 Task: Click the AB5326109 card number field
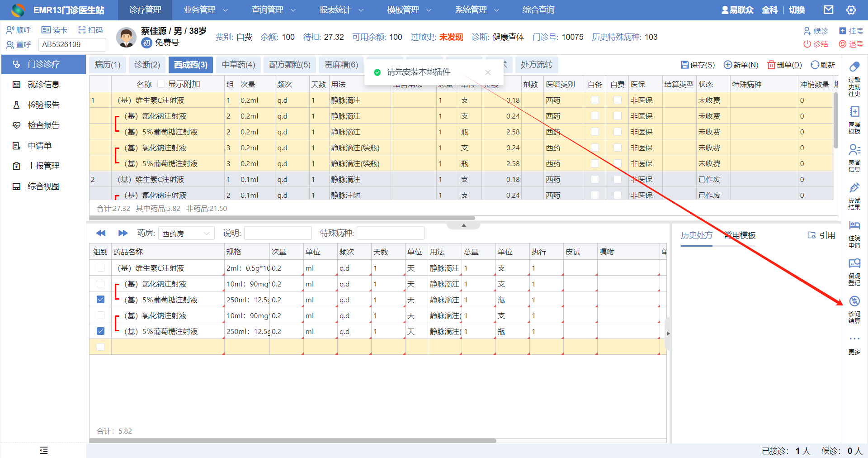(x=72, y=44)
